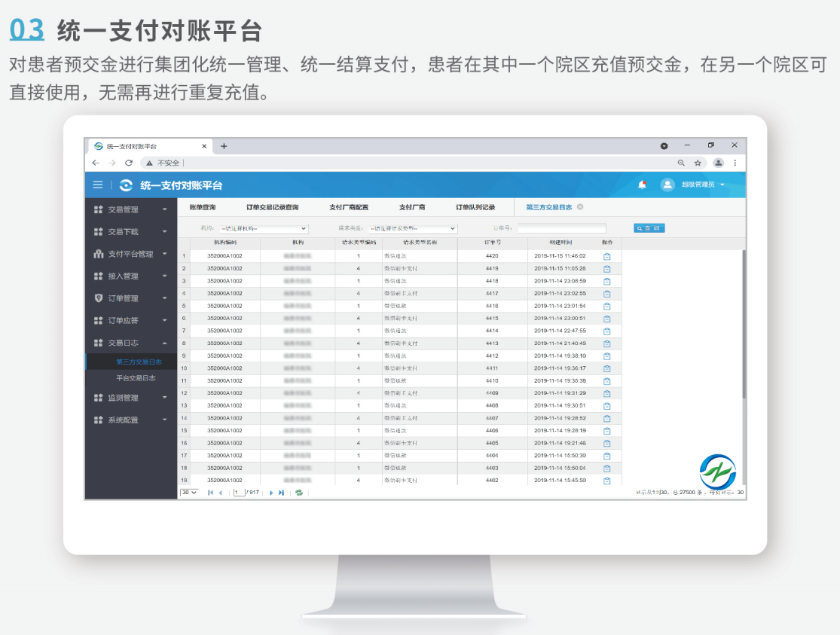Close the 第三方交易日志 tab
The width and height of the screenshot is (840, 635).
coord(580,207)
